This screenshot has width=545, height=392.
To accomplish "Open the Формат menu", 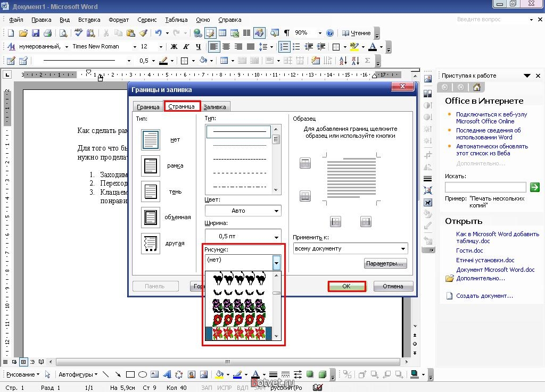I will (119, 20).
